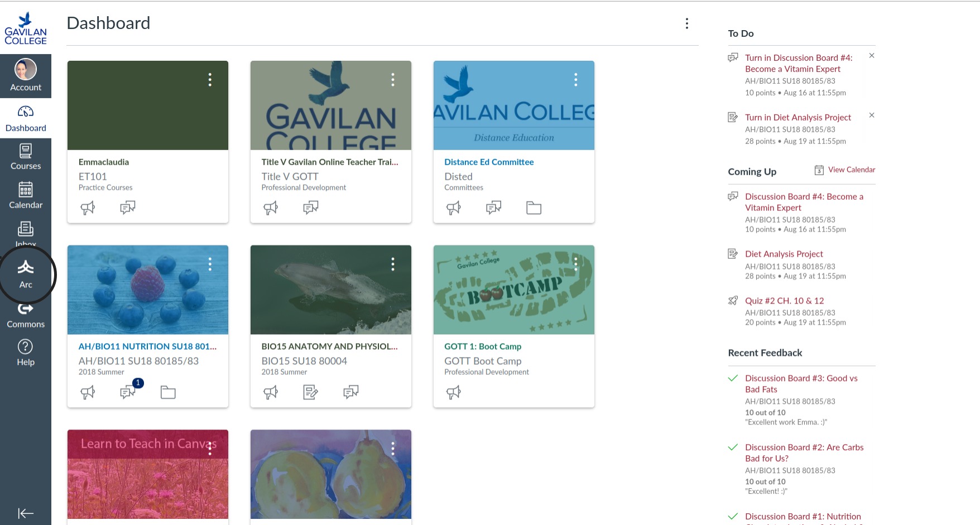Open the Title V Gavilan course card image
This screenshot has width=980, height=525.
point(330,105)
